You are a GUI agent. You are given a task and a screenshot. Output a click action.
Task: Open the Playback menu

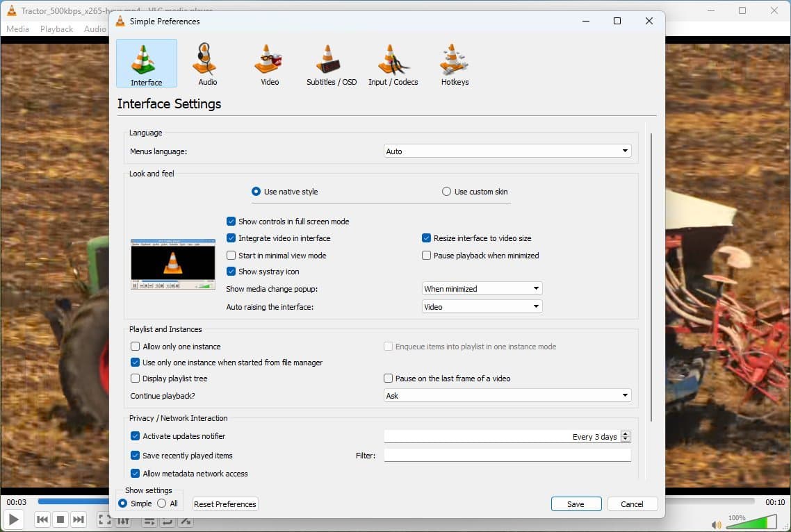coord(56,28)
